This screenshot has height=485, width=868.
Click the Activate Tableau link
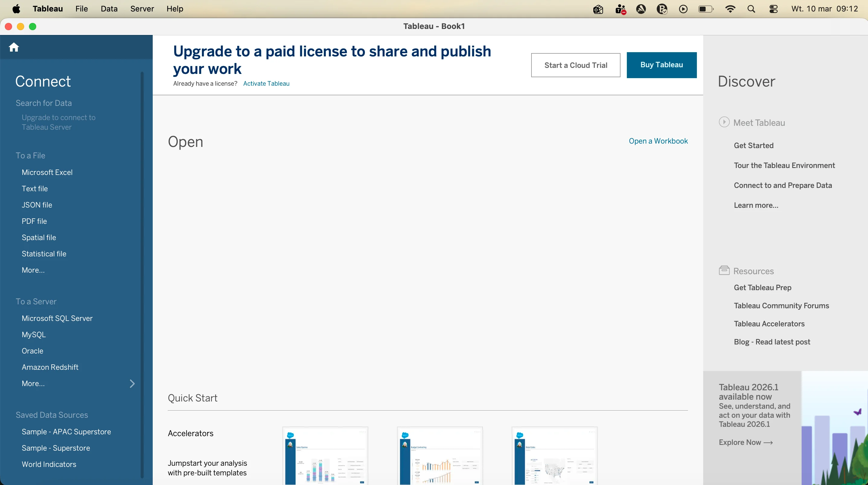coord(266,84)
